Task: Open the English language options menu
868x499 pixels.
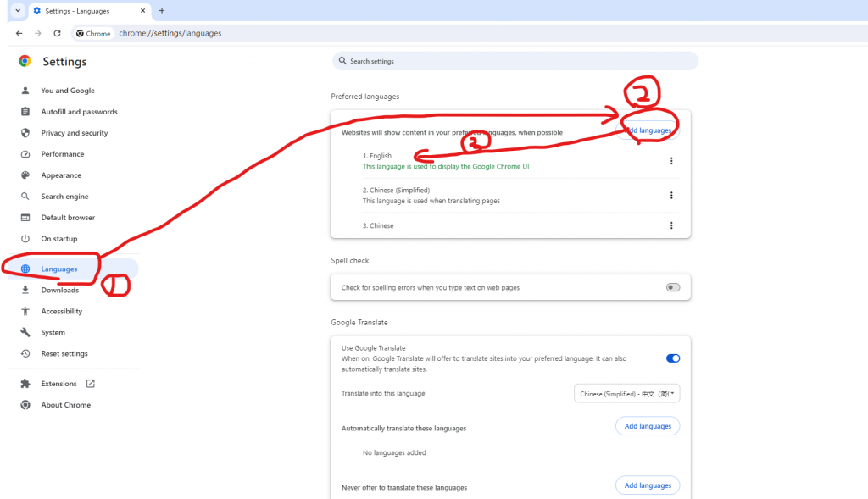Action: click(x=671, y=161)
